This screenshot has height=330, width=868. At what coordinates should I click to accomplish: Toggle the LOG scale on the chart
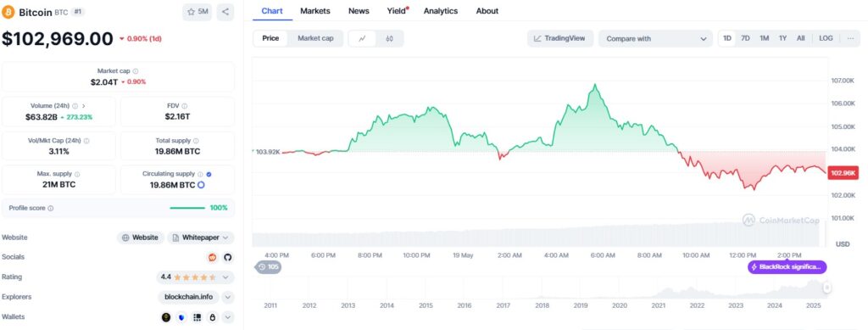826,38
